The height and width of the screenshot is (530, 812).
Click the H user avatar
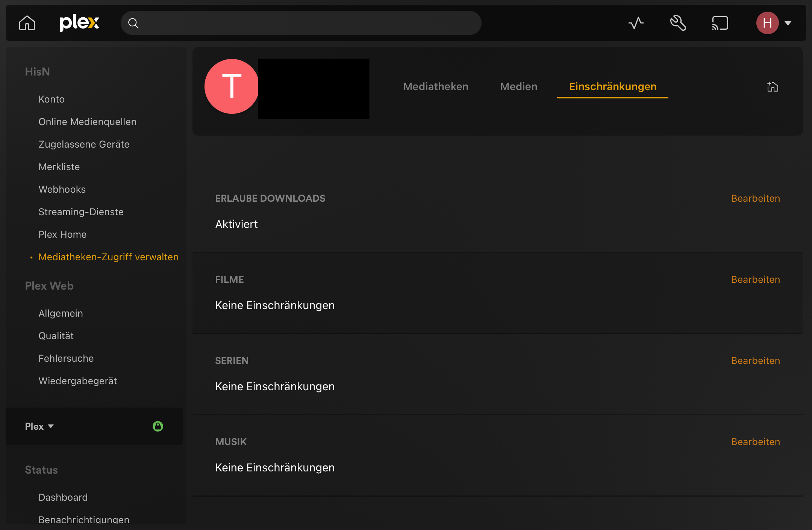[x=767, y=23]
